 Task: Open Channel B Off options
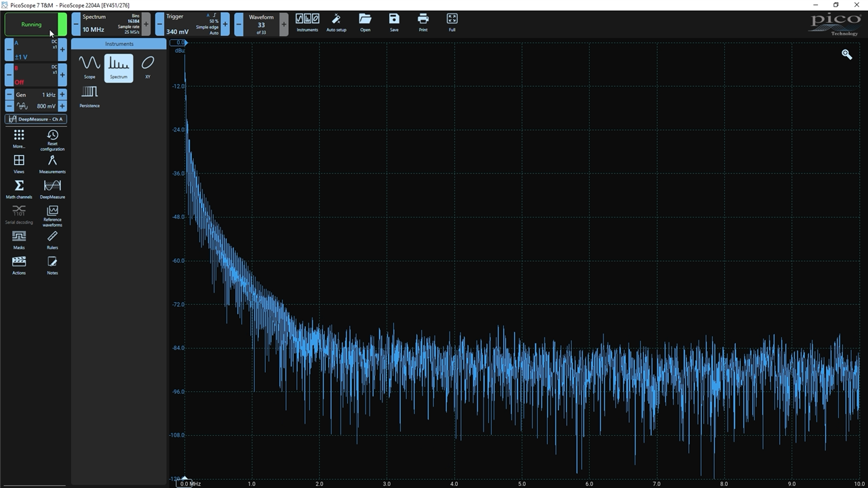[35, 75]
